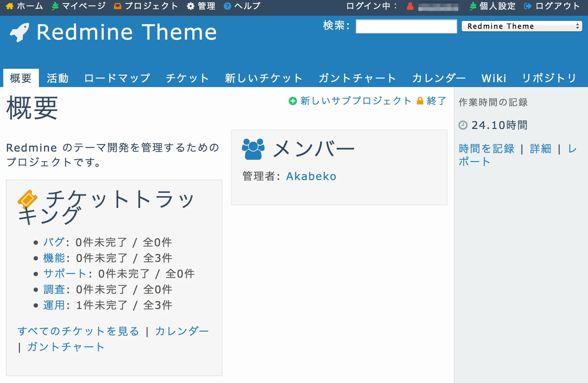Viewport: 588px width, 383px height.
Task: Focus the 検索 search input field
Action: (x=406, y=26)
